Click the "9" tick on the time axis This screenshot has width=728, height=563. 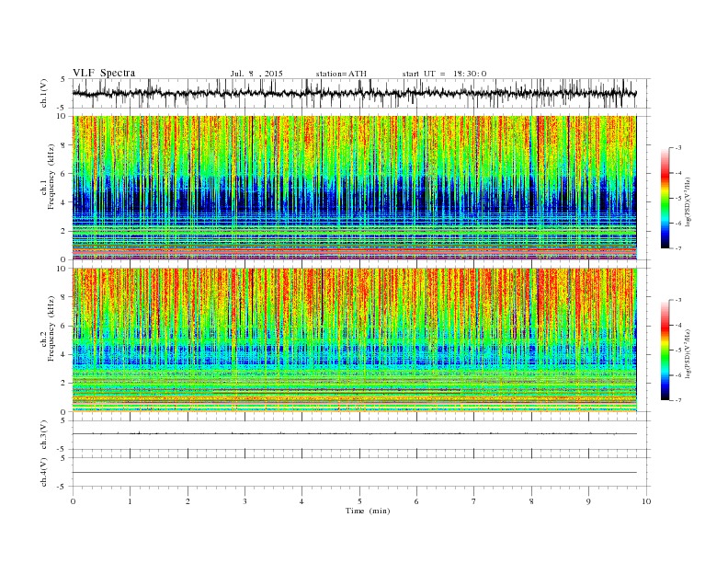coord(588,501)
